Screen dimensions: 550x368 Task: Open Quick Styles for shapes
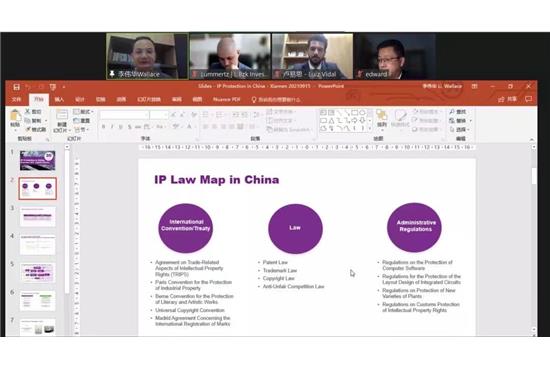tap(400, 118)
